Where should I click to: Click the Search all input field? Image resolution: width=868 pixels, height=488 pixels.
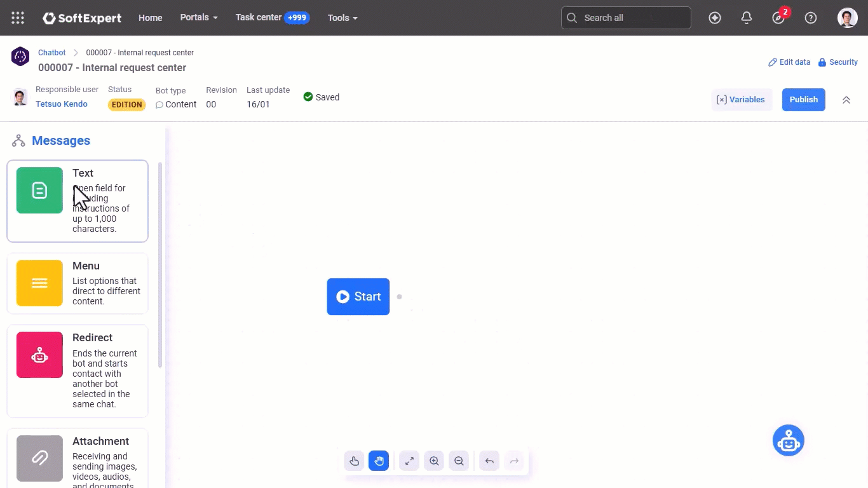[x=626, y=18]
